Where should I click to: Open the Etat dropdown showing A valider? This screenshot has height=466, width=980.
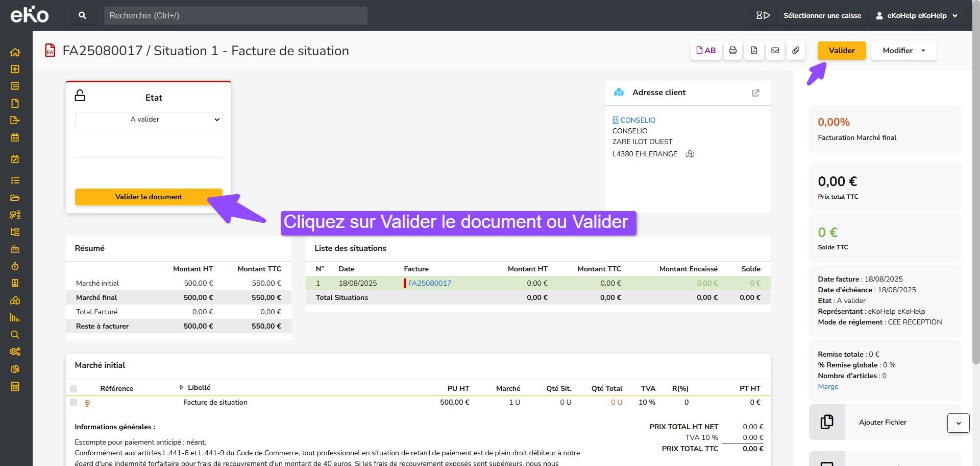(149, 120)
